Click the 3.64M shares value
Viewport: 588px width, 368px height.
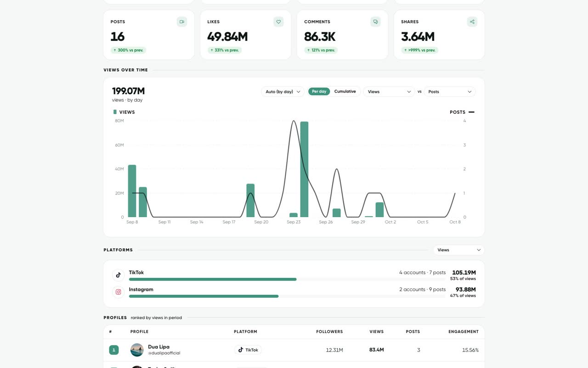(418, 36)
